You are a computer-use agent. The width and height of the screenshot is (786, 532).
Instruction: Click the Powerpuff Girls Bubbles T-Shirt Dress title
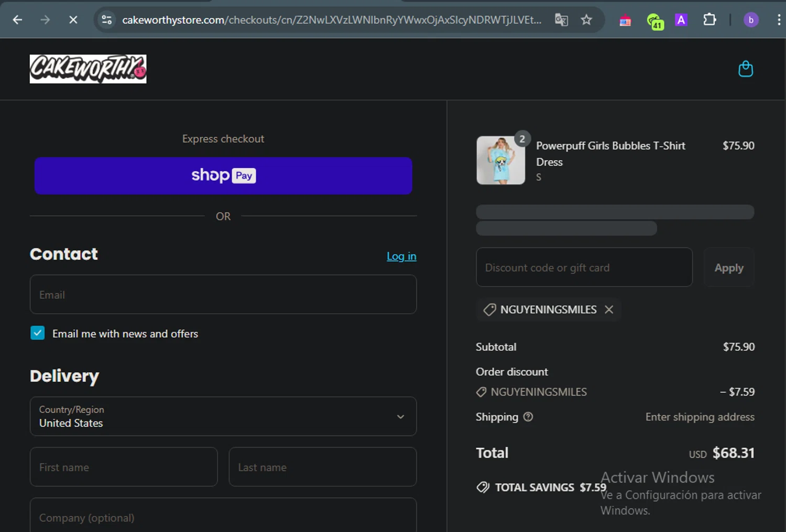(x=610, y=154)
